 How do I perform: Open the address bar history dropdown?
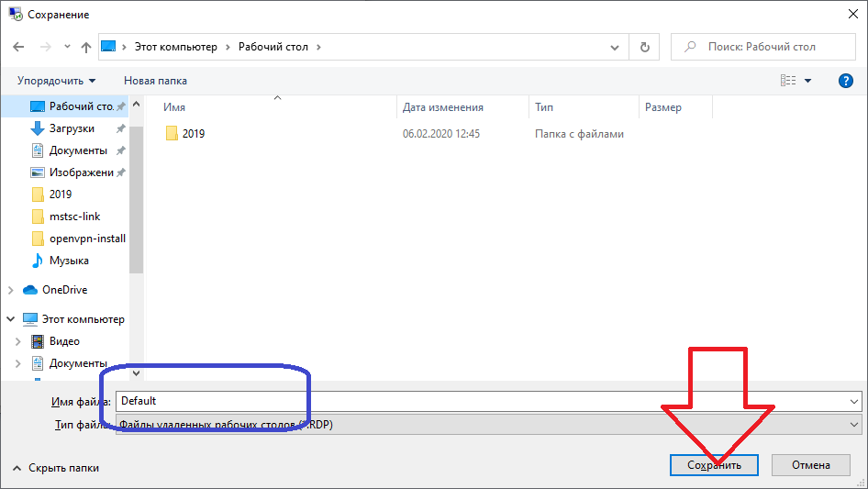click(x=615, y=47)
